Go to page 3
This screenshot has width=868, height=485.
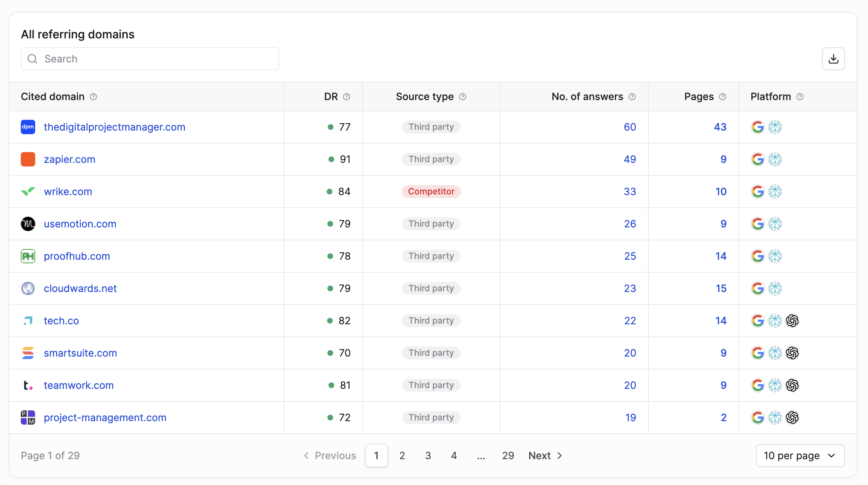[428, 456]
